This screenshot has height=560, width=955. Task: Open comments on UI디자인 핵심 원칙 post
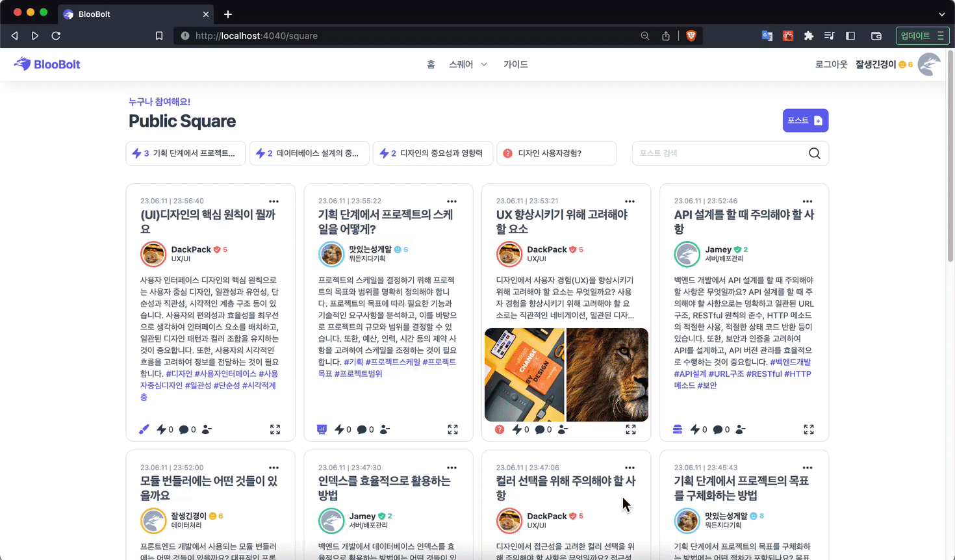pyautogui.click(x=184, y=429)
